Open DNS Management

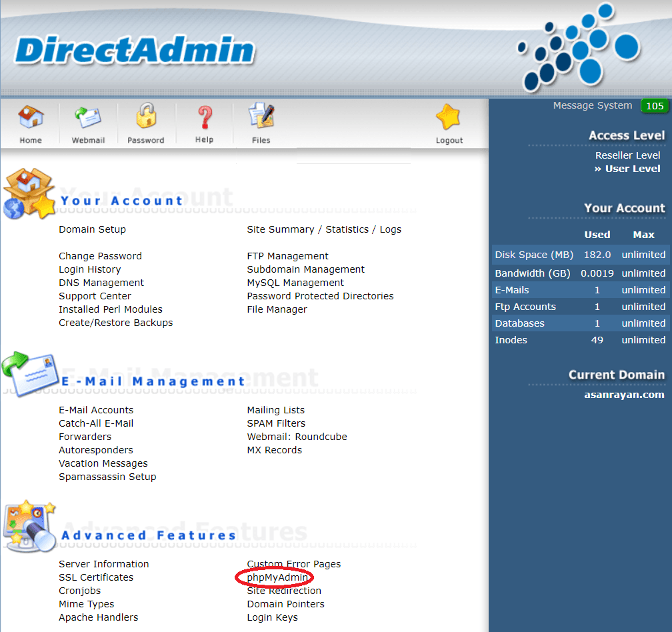coord(101,283)
